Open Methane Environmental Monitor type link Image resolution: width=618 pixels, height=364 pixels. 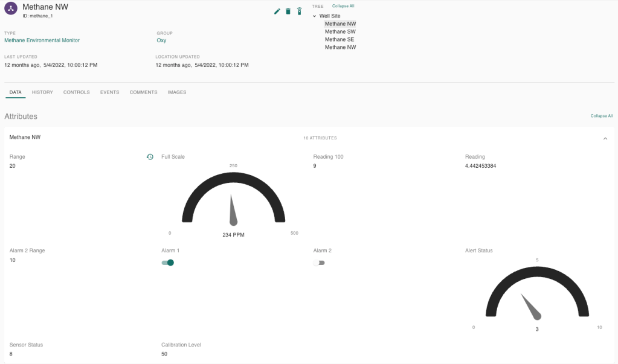42,40
